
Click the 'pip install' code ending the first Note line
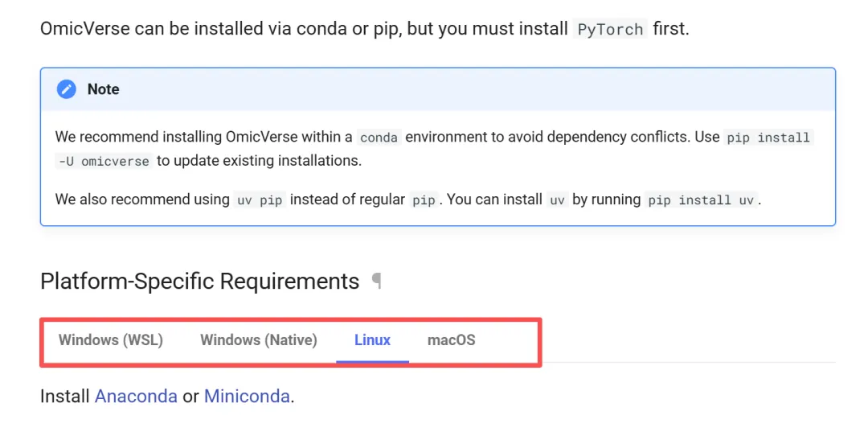coord(768,138)
